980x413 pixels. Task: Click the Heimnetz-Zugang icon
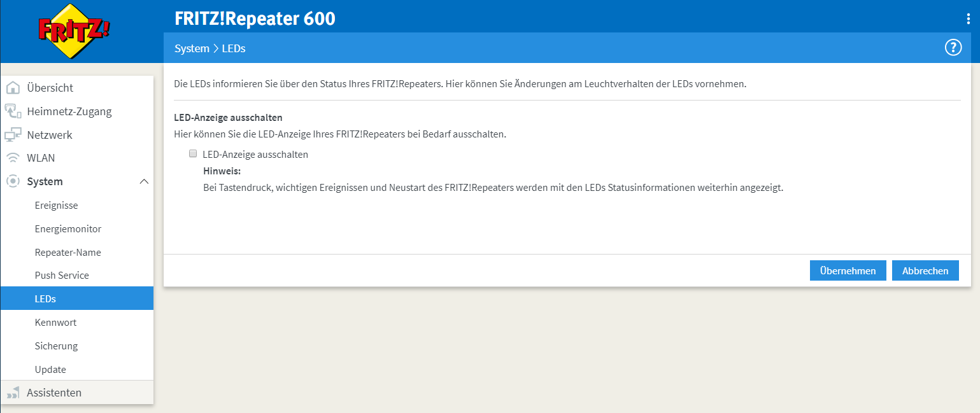13,111
